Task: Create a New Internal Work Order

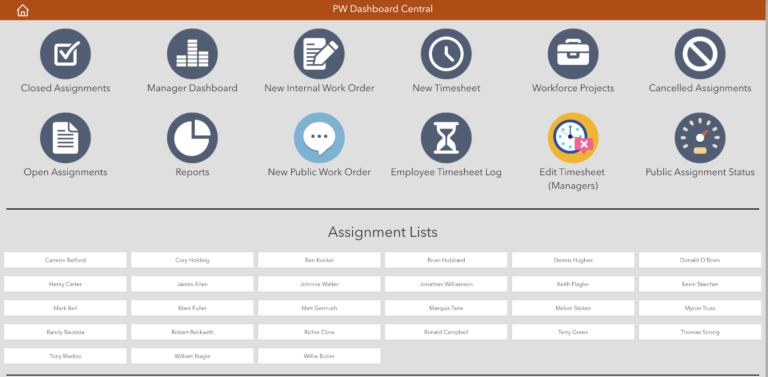Action: coord(319,54)
